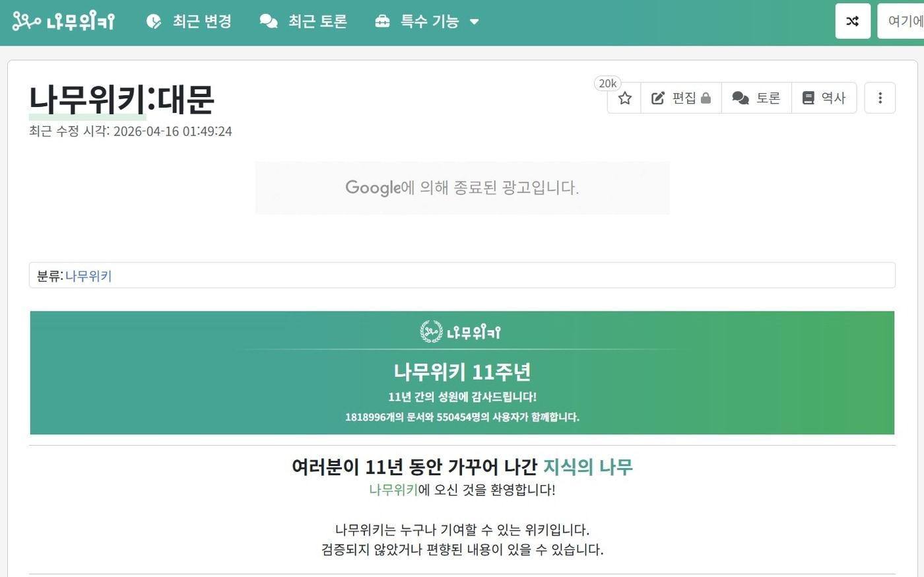Viewport: 924px width, 577px height.
Task: Click the 지식의 나무 heading text
Action: (x=587, y=467)
